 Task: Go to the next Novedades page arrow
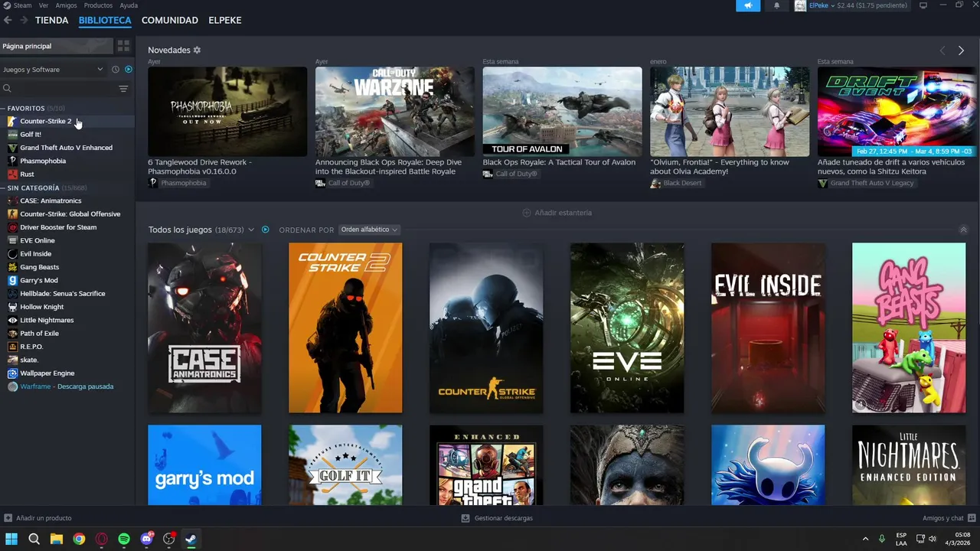(x=961, y=51)
